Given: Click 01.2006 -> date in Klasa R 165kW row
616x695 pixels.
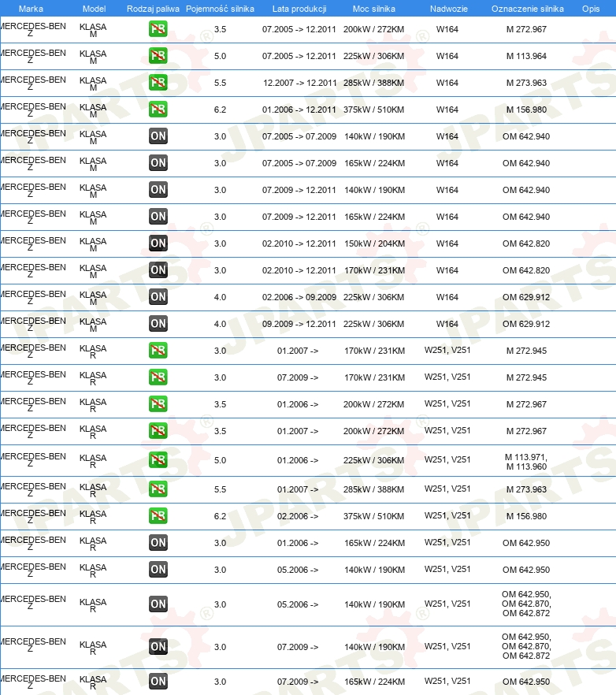Looking at the screenshot, I should pos(297,543).
